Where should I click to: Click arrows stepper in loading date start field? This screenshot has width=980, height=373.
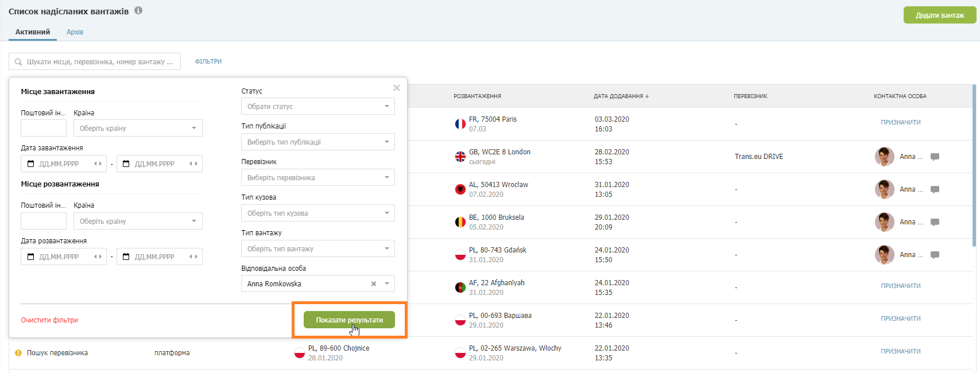click(98, 164)
